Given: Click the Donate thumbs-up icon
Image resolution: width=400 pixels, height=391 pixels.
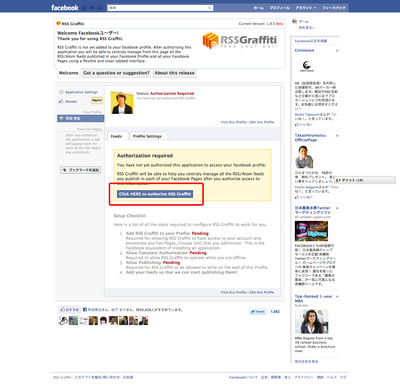Looking at the screenshot, I should [61, 101].
